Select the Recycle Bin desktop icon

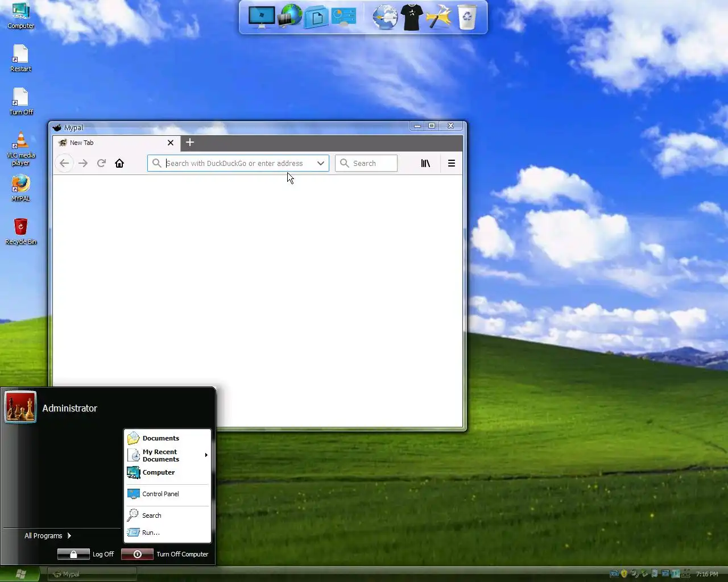click(x=21, y=231)
